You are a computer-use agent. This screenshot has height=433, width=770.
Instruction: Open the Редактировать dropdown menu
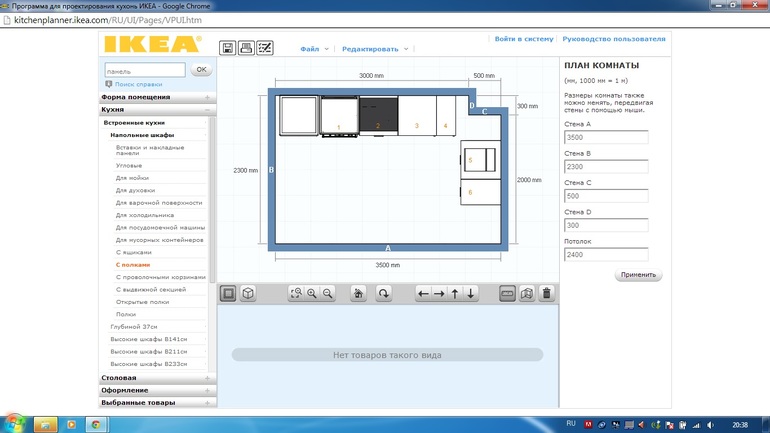(374, 49)
